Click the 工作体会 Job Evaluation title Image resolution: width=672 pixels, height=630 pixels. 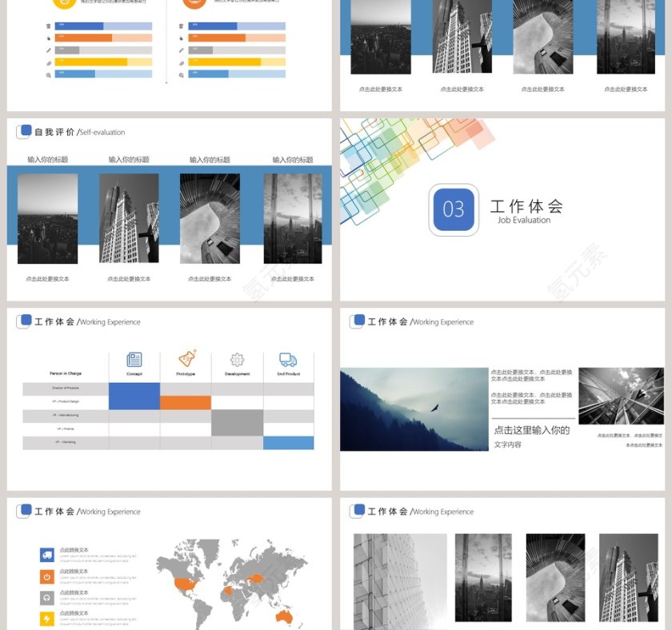[x=526, y=210]
